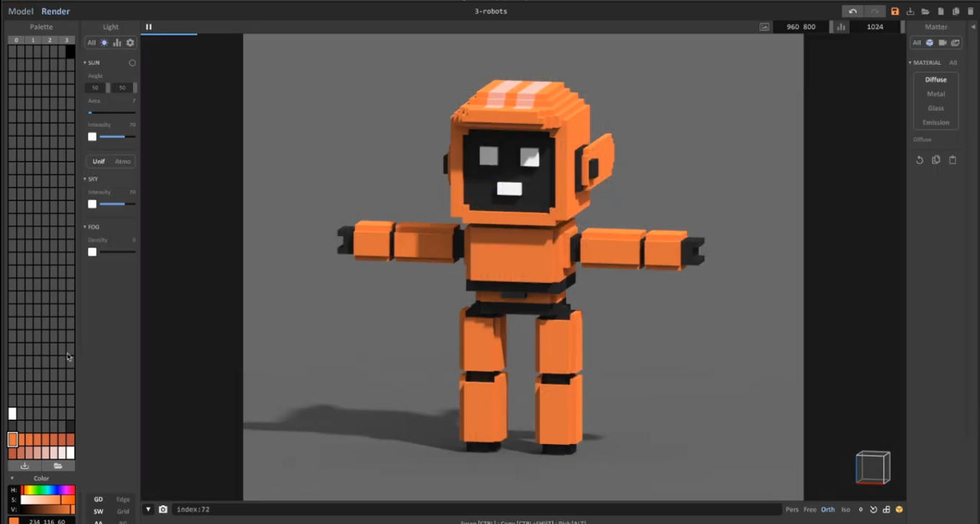The width and height of the screenshot is (980, 524).
Task: Switch to the Render tab
Action: [x=55, y=12]
